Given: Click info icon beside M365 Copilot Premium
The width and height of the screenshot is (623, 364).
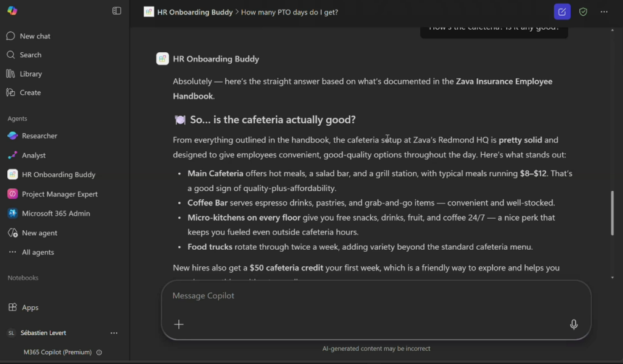Looking at the screenshot, I should point(99,352).
